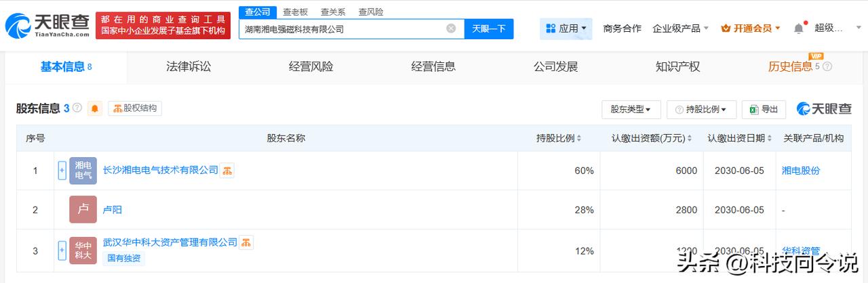Click the 股东名称 column header
The width and height of the screenshot is (868, 283).
pos(285,138)
